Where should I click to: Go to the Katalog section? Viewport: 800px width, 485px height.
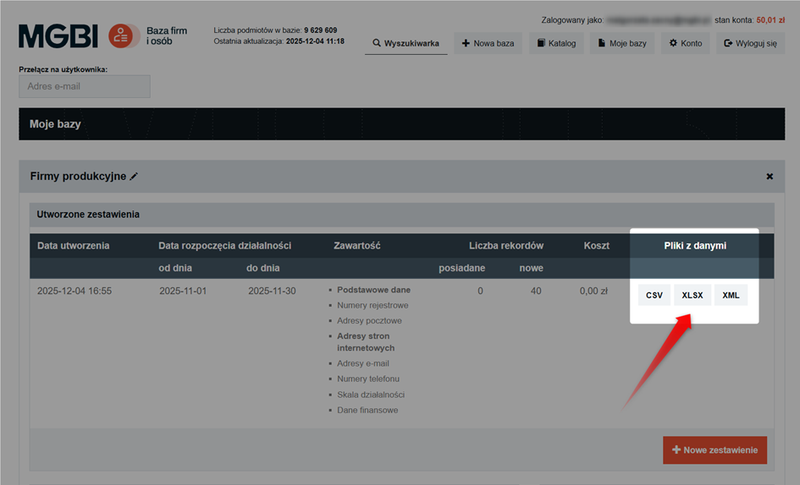pos(555,44)
